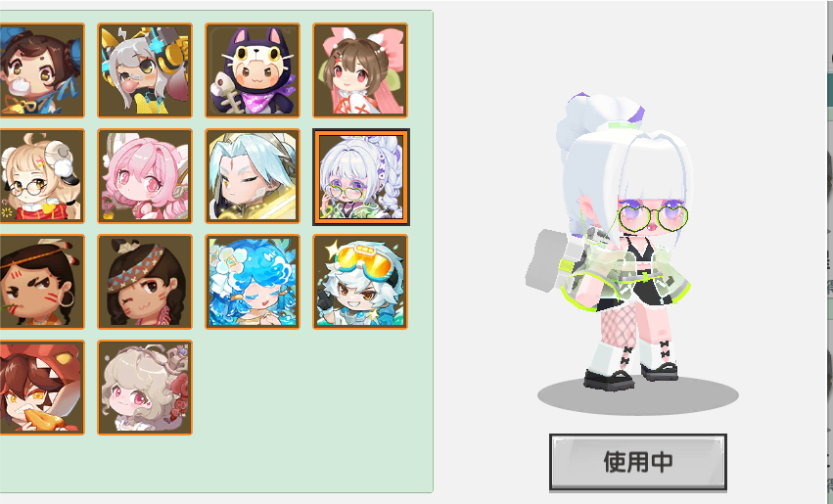This screenshot has height=504, width=833.
Task: Click the gray shadow platform under character
Action: click(638, 395)
